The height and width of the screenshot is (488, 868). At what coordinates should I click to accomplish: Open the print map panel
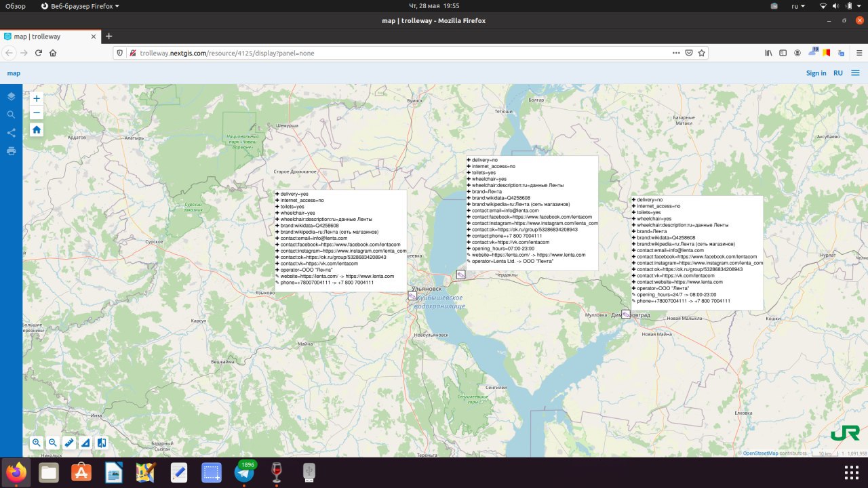click(x=11, y=150)
